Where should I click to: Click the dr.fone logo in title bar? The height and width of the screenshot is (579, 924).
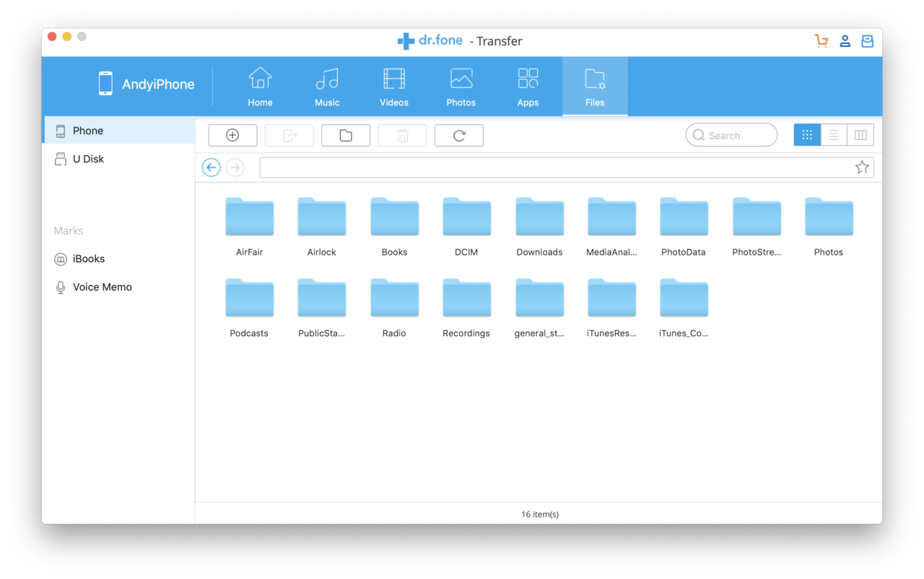(x=430, y=41)
